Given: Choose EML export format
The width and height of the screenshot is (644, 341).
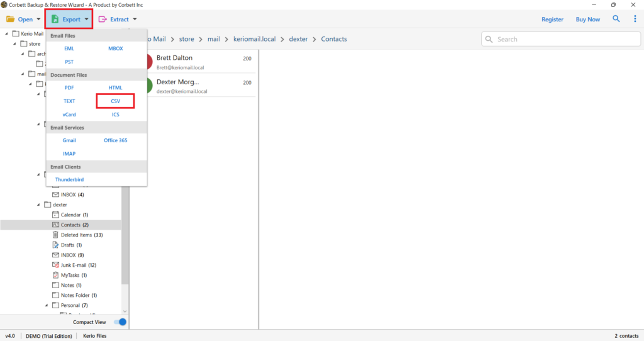Looking at the screenshot, I should click(x=69, y=48).
